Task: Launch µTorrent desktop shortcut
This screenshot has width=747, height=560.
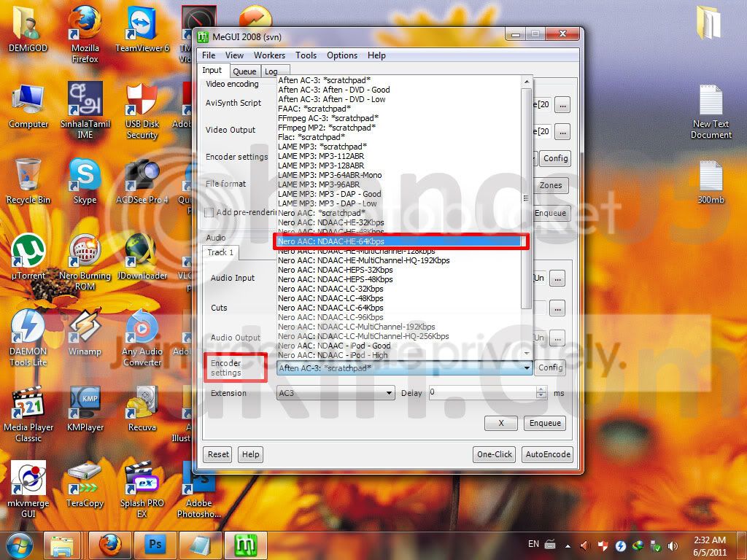Action: (28, 257)
